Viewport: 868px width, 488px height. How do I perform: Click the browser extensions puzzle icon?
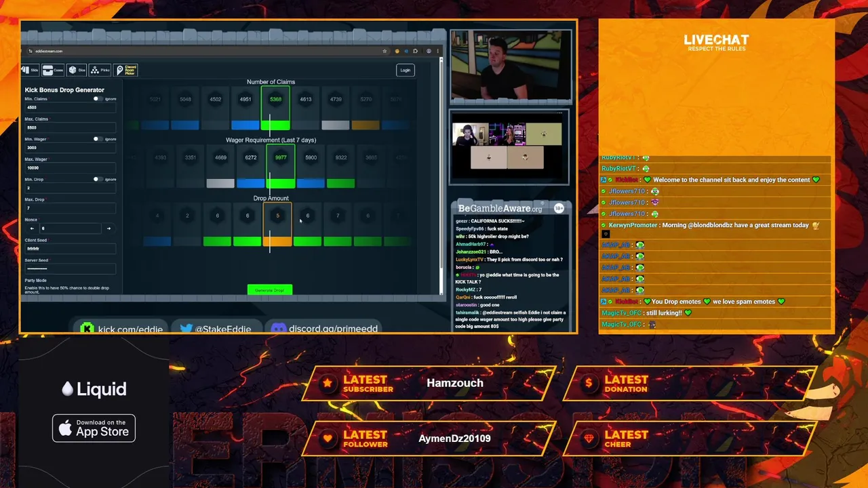[x=416, y=51]
